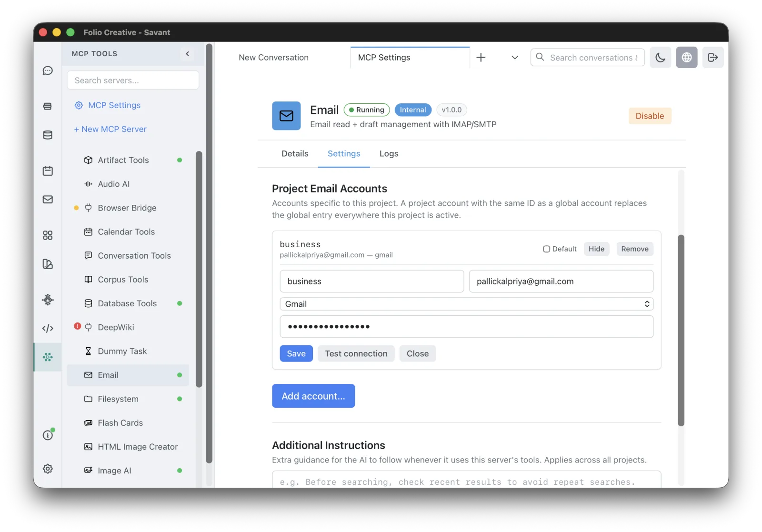Expand the tab list chevron dropdown
Viewport: 762px width, 532px height.
(515, 58)
